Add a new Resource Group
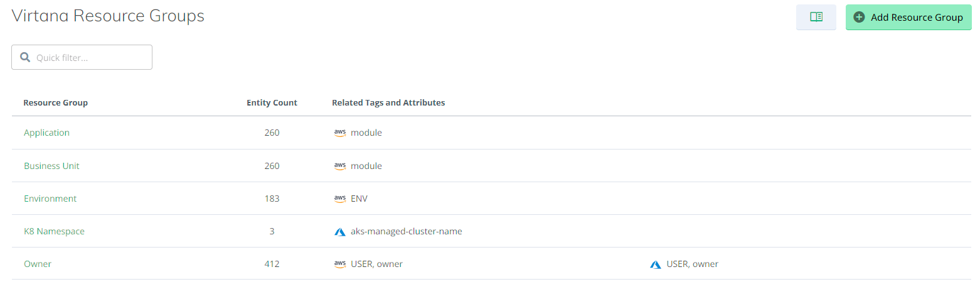 (x=908, y=18)
